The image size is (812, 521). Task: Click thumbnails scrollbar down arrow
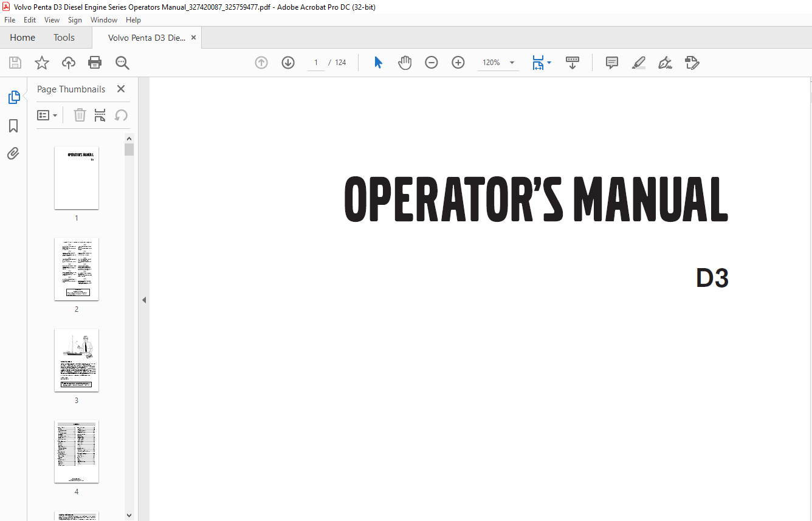click(129, 515)
